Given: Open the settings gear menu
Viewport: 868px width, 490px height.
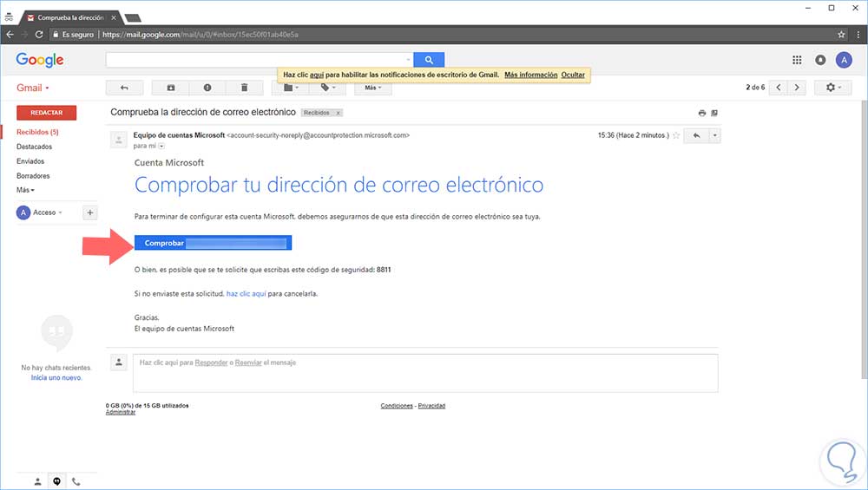Looking at the screenshot, I should pos(833,88).
